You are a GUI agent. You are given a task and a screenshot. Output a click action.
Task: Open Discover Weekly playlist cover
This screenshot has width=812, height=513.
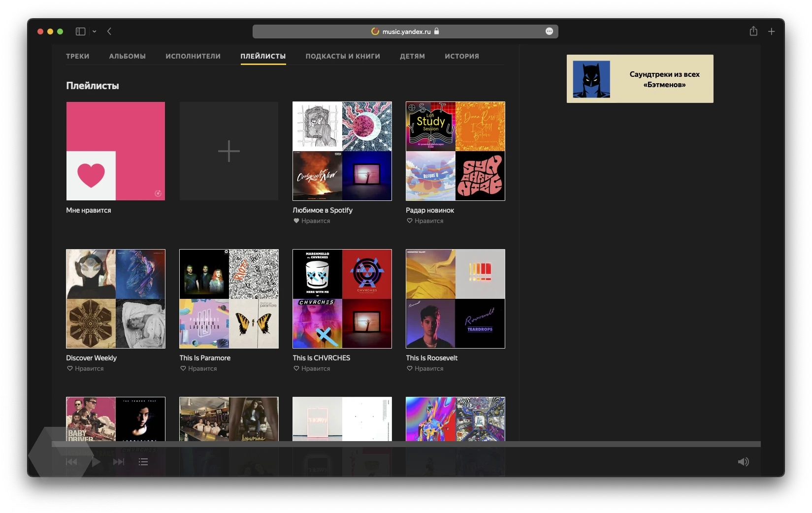(116, 299)
